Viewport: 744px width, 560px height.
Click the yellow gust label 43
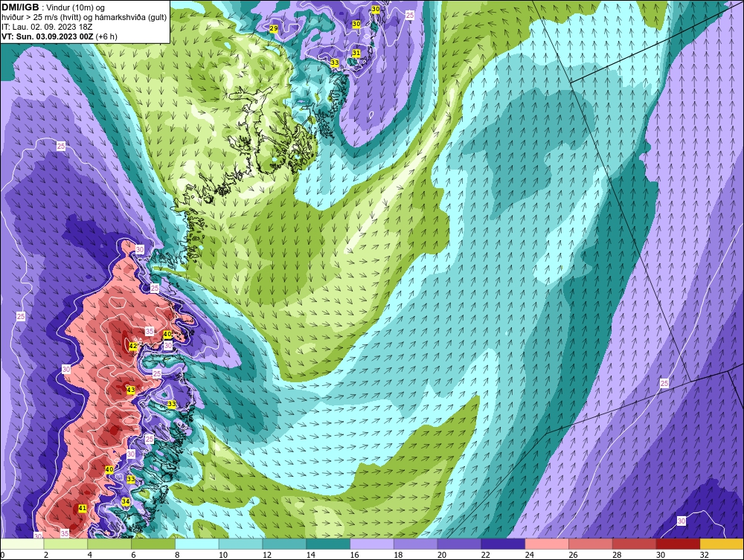tap(132, 389)
